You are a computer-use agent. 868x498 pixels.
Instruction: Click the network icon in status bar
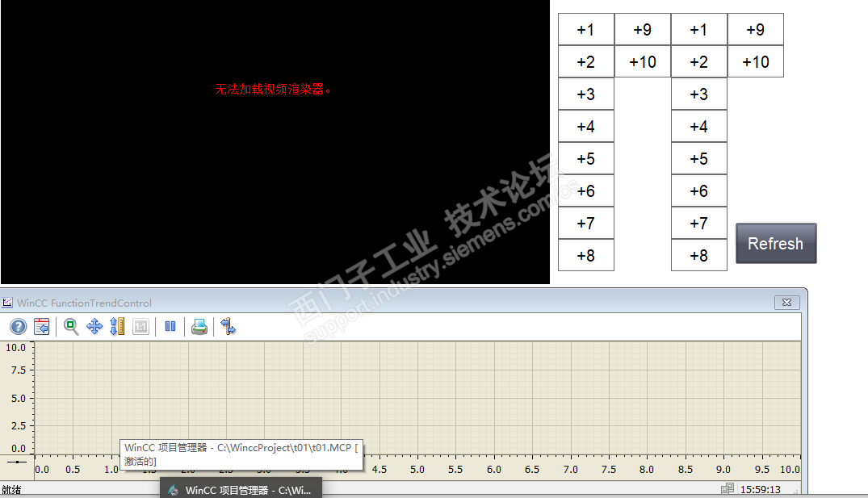tap(728, 488)
